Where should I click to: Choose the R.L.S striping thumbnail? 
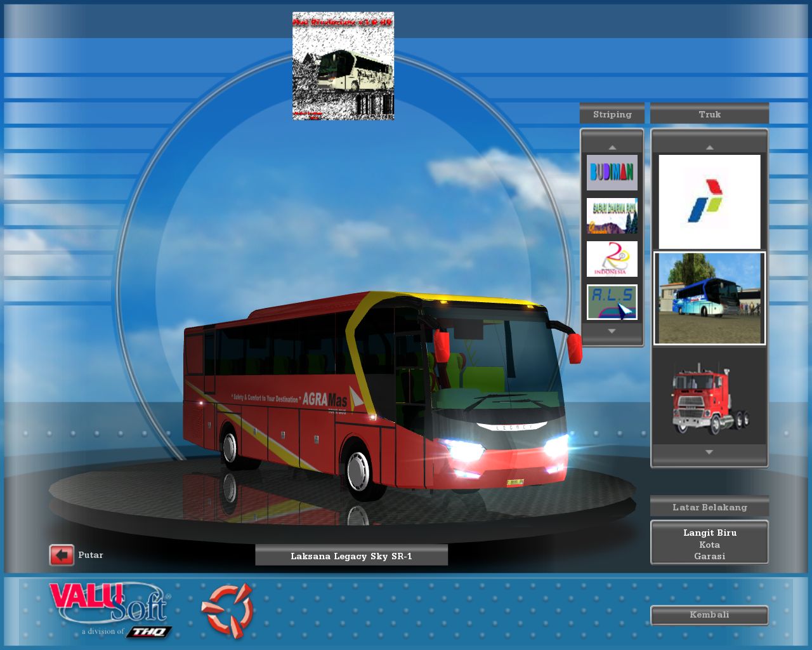pos(612,302)
